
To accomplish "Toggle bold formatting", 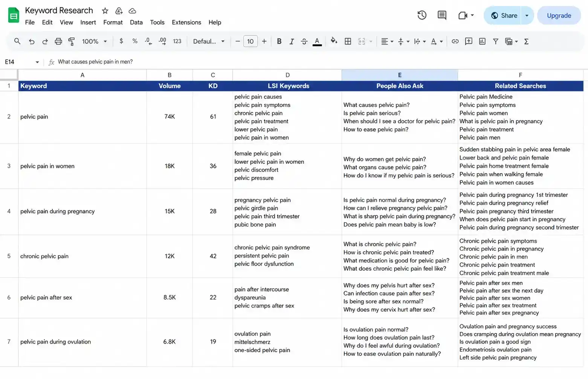I will point(279,41).
